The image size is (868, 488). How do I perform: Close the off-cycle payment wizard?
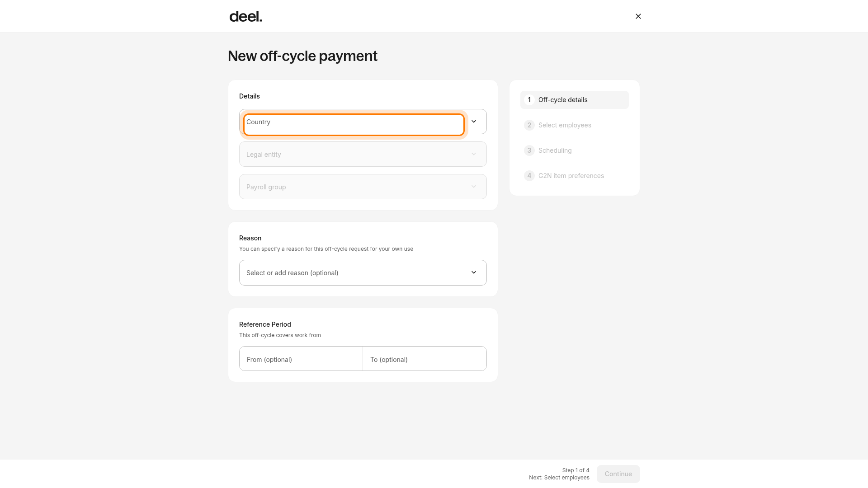pyautogui.click(x=638, y=16)
